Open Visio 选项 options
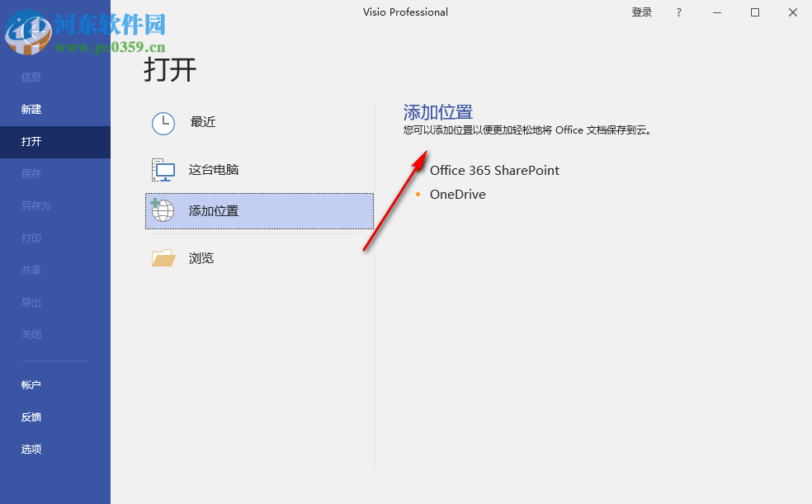Viewport: 812px width, 504px height. (31, 449)
